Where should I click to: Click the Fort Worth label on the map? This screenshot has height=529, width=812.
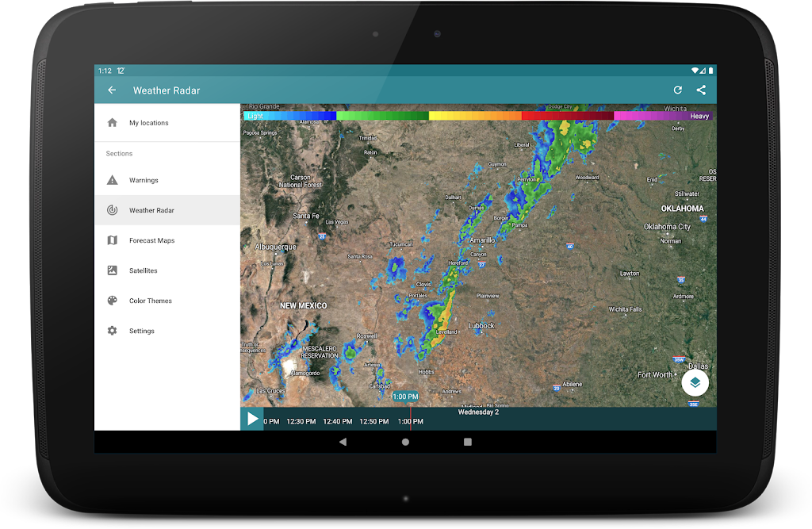point(654,374)
